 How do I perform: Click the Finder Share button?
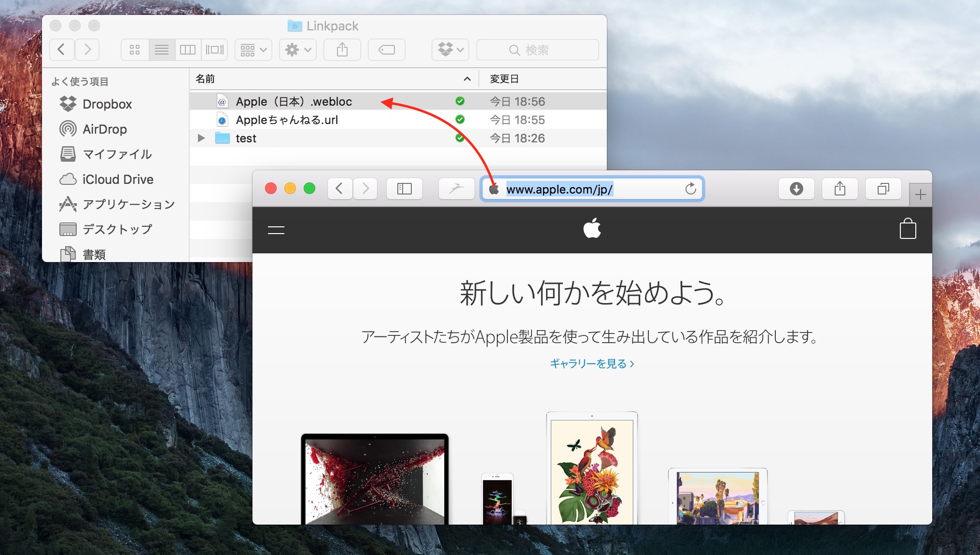[x=342, y=50]
